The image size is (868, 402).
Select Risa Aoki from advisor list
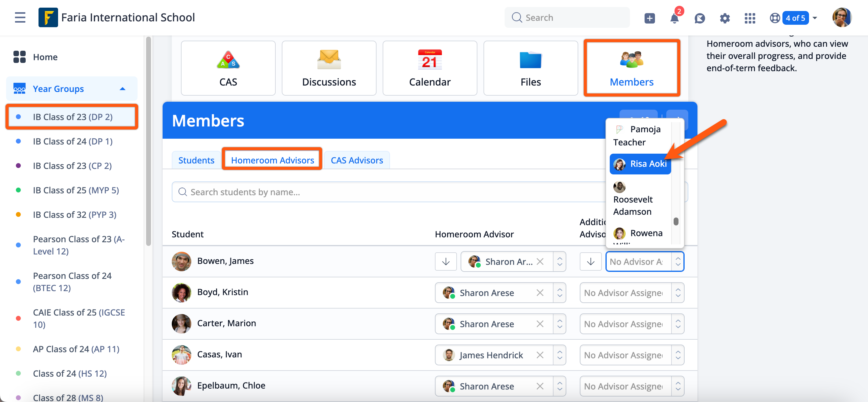pyautogui.click(x=640, y=164)
